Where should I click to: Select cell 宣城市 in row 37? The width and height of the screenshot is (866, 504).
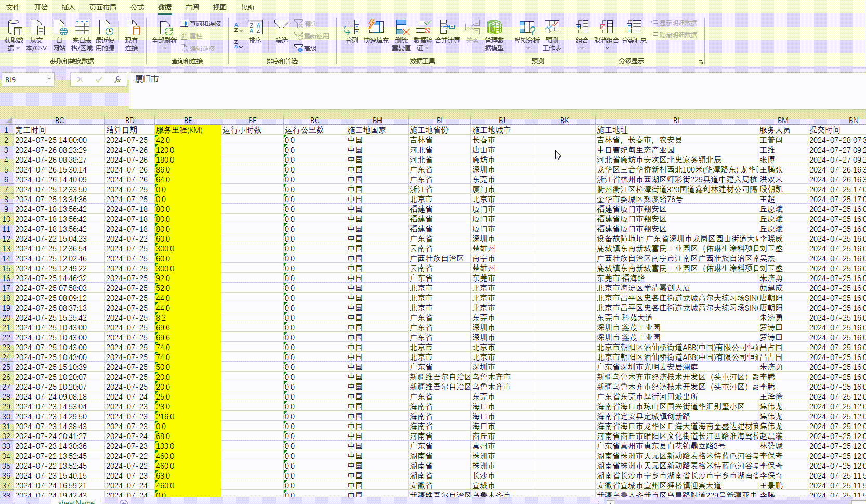(502, 485)
